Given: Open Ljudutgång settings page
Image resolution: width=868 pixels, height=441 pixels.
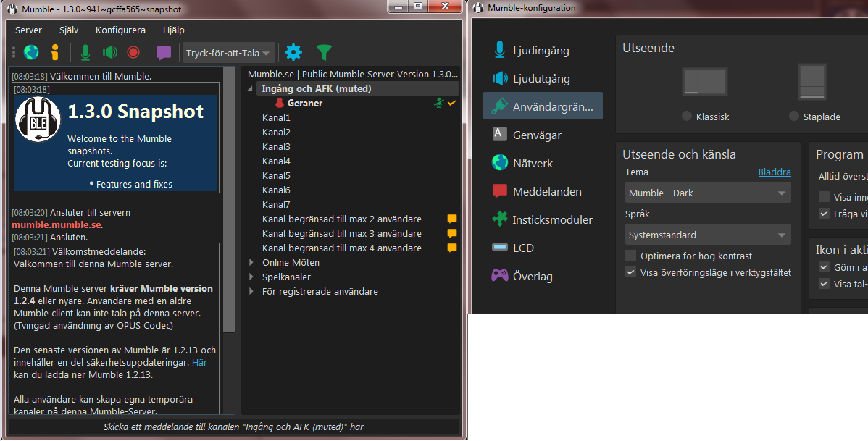Looking at the screenshot, I should [543, 78].
